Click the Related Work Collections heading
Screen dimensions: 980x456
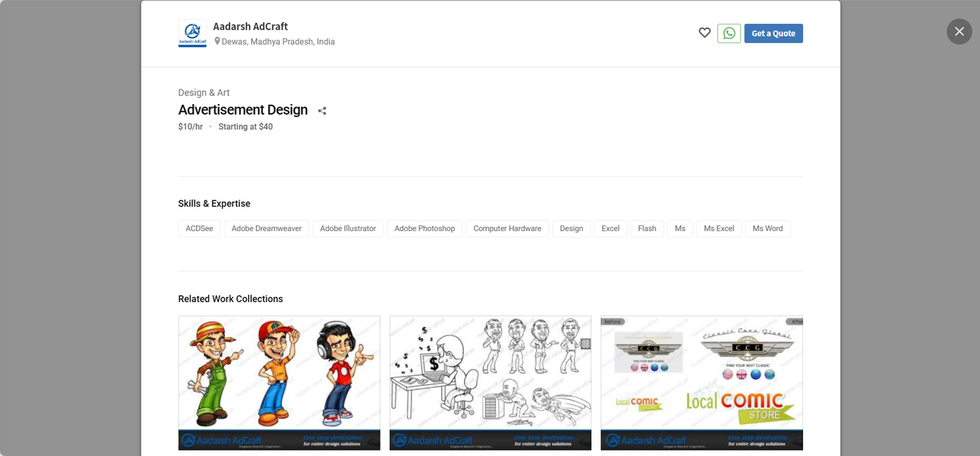point(230,299)
